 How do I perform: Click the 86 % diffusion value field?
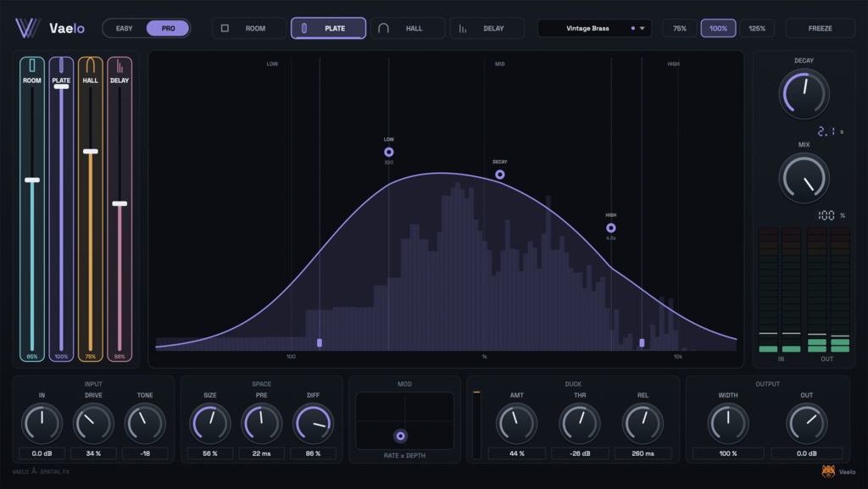coord(314,453)
